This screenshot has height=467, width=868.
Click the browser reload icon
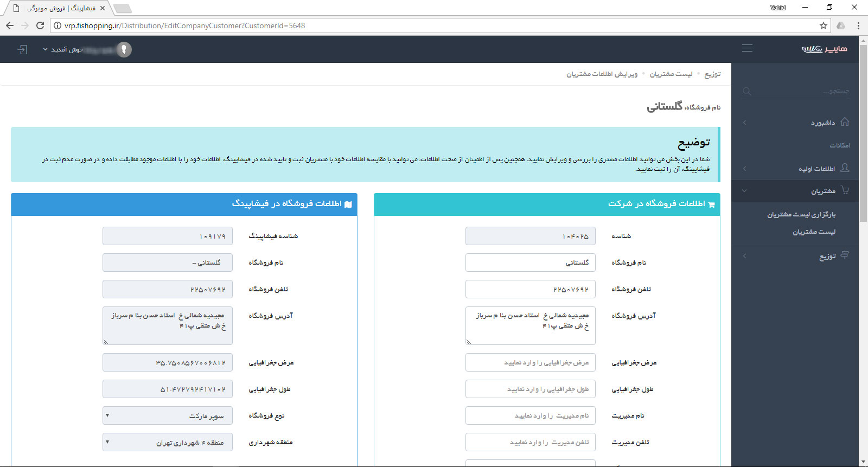[40, 25]
